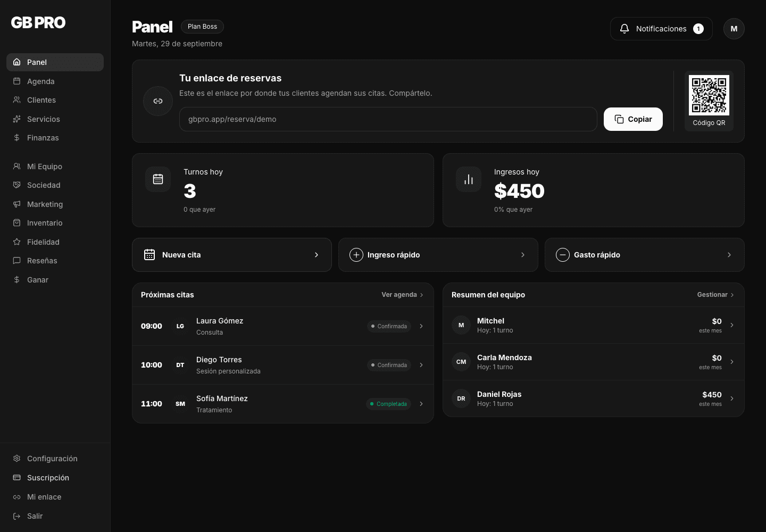This screenshot has height=532, width=766.
Task: Click the Mi Equipo icon
Action: [16, 167]
